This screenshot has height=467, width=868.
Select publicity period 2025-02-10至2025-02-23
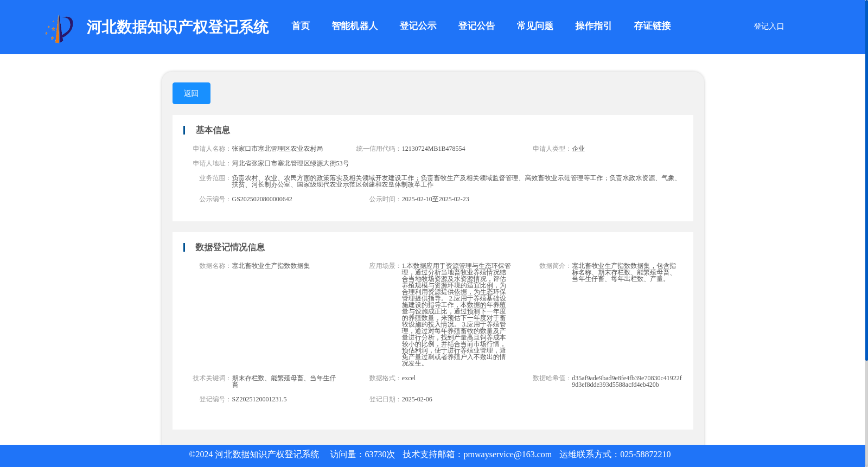click(436, 199)
